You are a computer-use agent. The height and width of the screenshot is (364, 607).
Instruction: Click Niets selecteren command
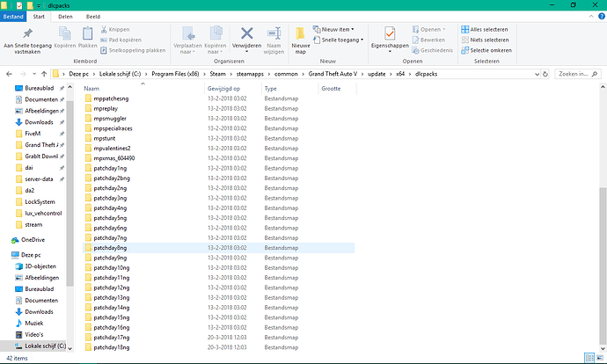point(485,40)
